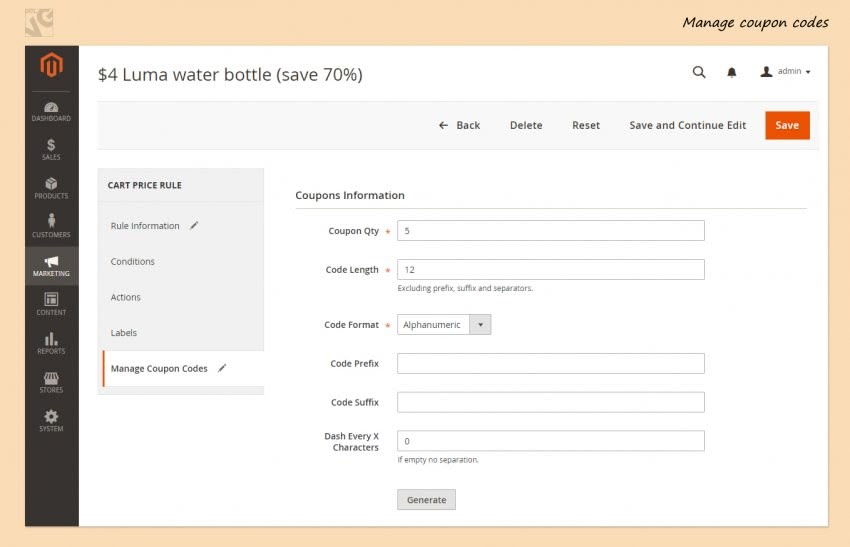Click the Cart Price Rule heading
The height and width of the screenshot is (547, 850).
[145, 185]
